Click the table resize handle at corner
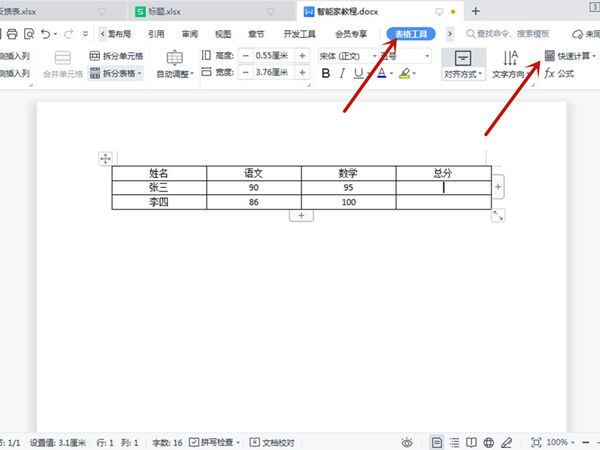The image size is (600, 450). (x=498, y=215)
